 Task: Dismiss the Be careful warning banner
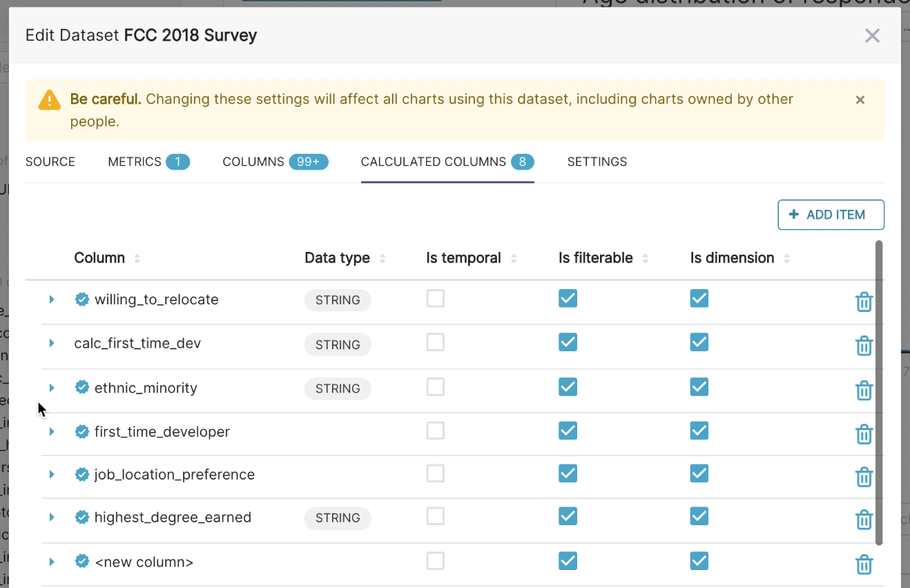point(860,100)
